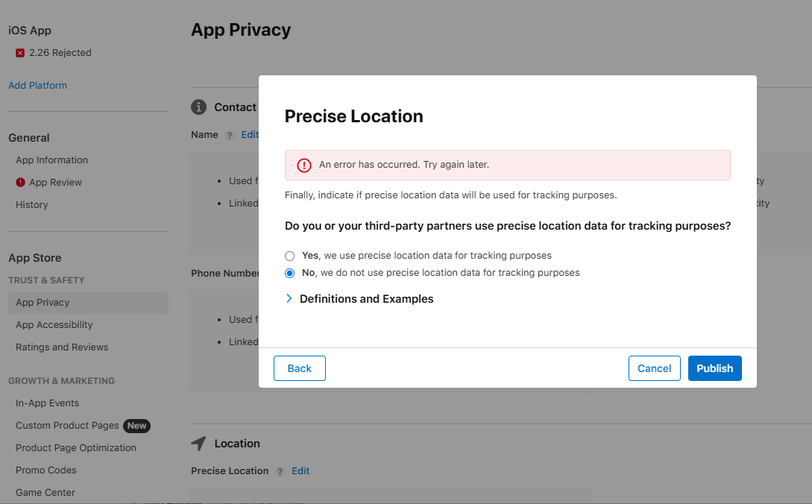
Task: Click the red rejected status icon
Action: 20,53
